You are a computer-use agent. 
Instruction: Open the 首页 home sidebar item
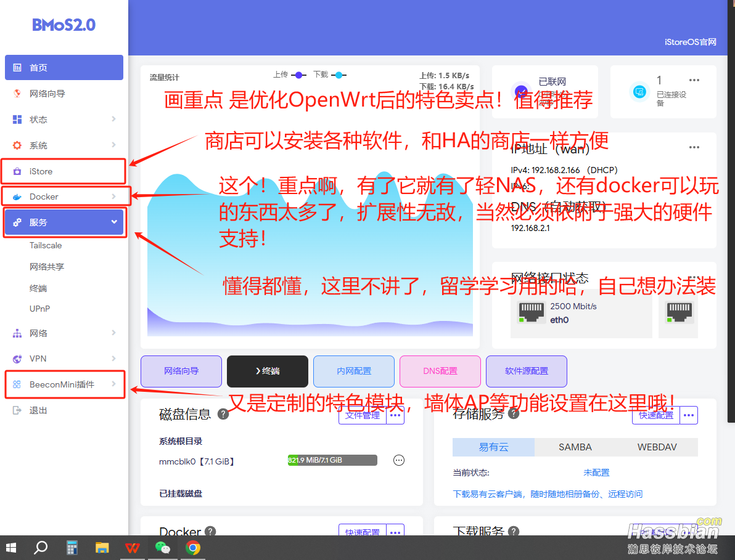click(64, 67)
